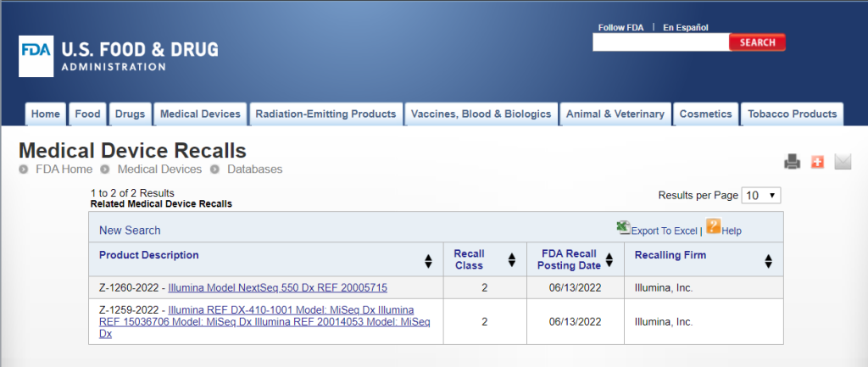Sort by Product Description arrows
The image size is (868, 367).
click(x=428, y=261)
